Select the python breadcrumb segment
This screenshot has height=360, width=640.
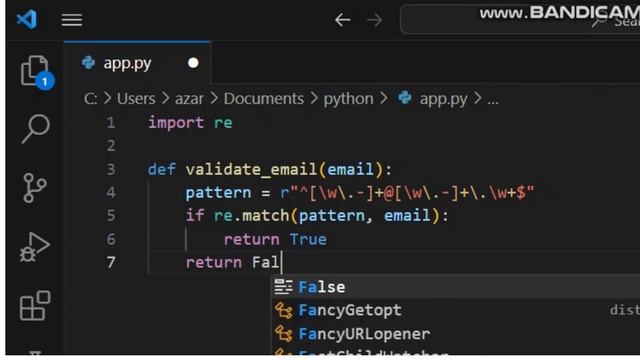pos(348,99)
